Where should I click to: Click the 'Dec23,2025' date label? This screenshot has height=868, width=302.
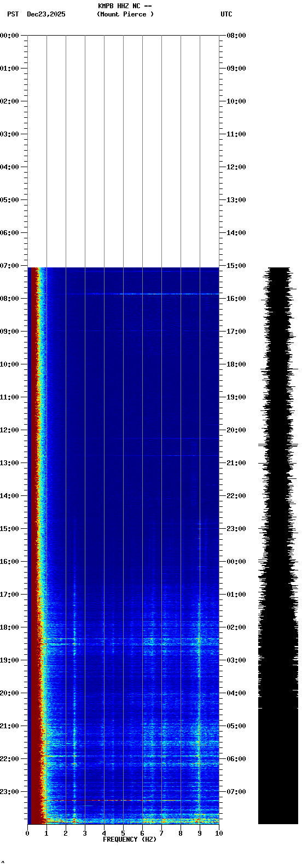point(46,14)
